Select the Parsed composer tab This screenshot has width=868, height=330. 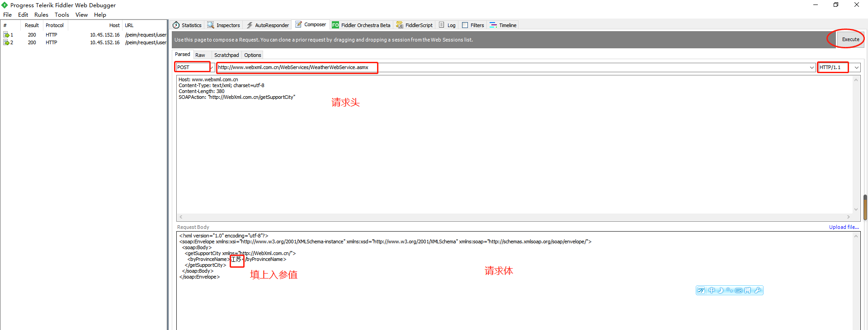[x=183, y=54]
